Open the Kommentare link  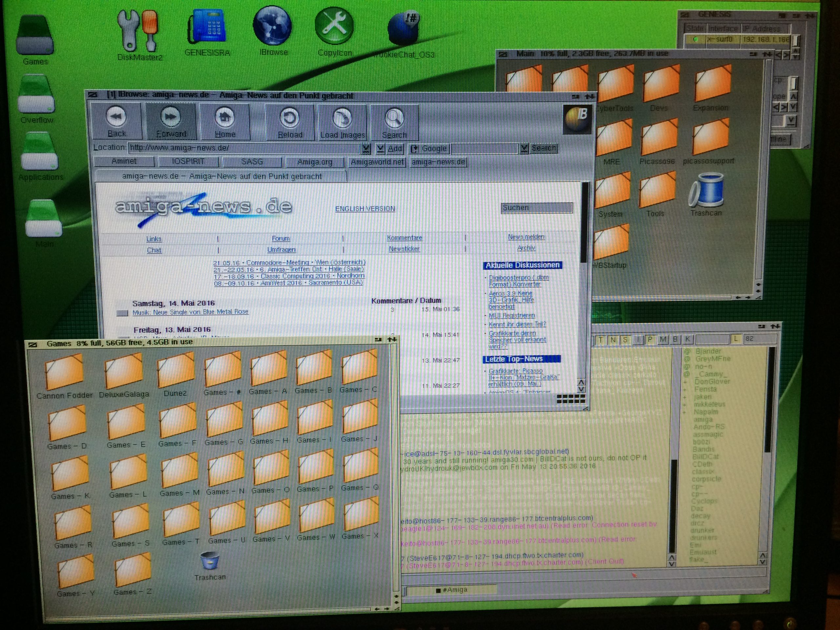(405, 238)
